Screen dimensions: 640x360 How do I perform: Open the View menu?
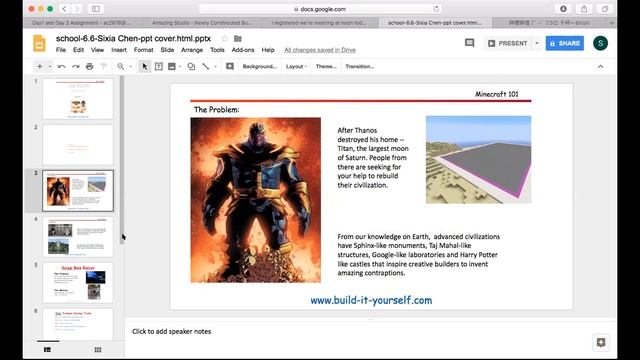[x=97, y=50]
